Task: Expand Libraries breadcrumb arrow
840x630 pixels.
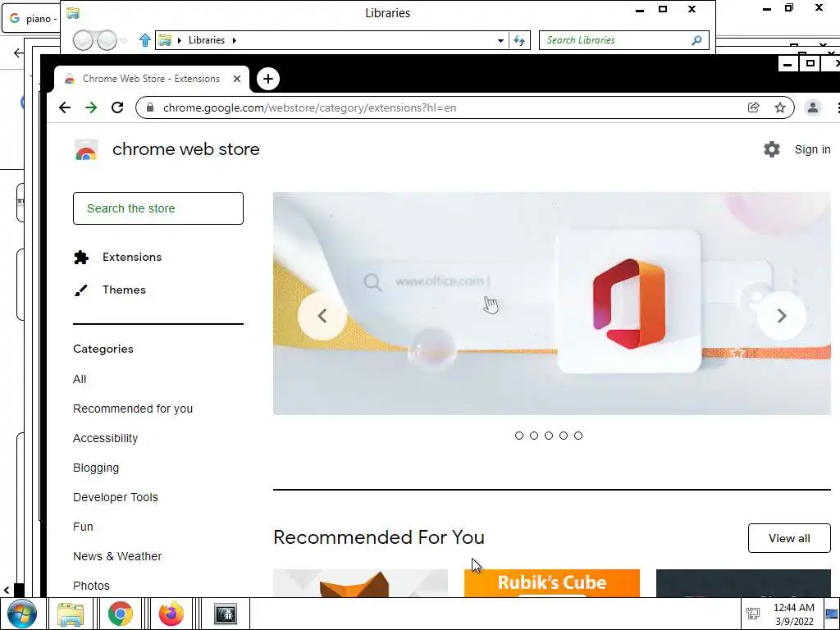Action: 234,40
